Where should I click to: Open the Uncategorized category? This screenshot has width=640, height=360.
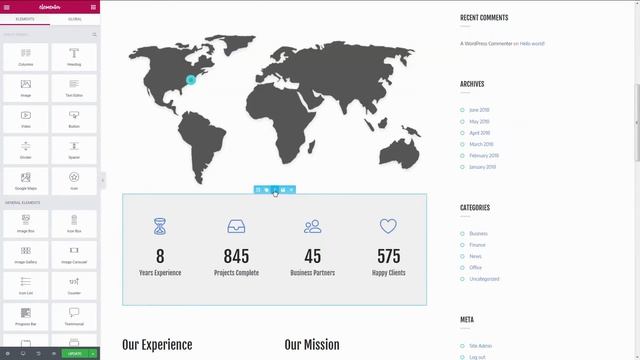point(484,279)
